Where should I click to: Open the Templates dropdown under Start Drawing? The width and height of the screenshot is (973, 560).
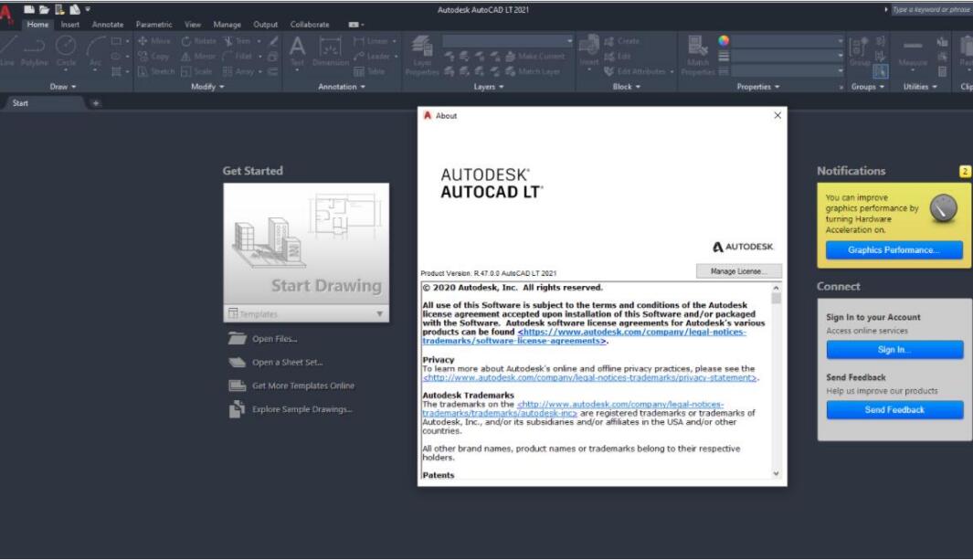[x=306, y=313]
